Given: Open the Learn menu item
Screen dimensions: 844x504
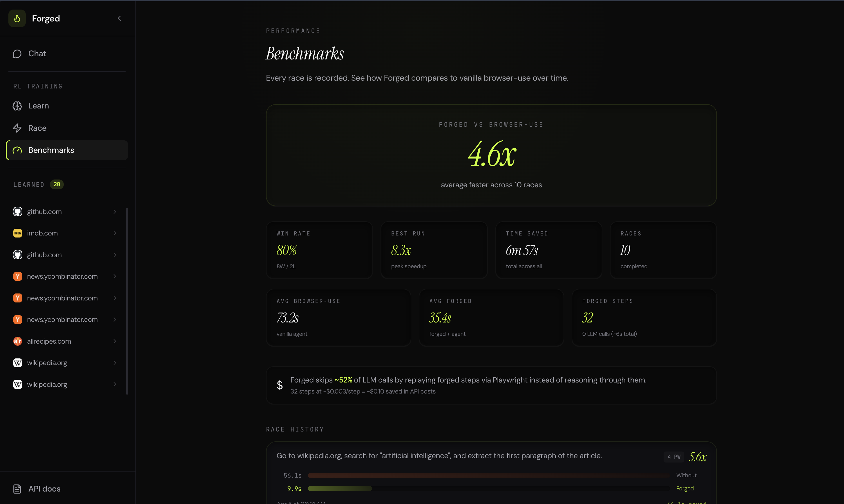Looking at the screenshot, I should coord(38,106).
